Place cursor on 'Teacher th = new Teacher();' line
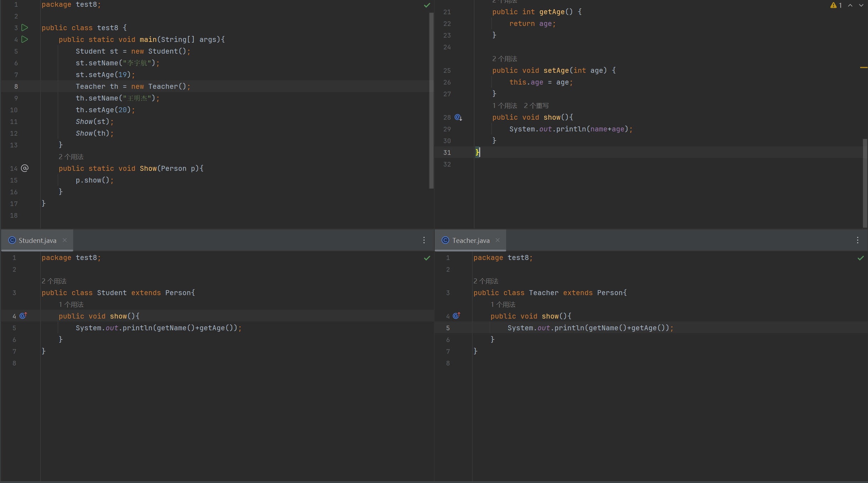The image size is (868, 483). [x=133, y=86]
